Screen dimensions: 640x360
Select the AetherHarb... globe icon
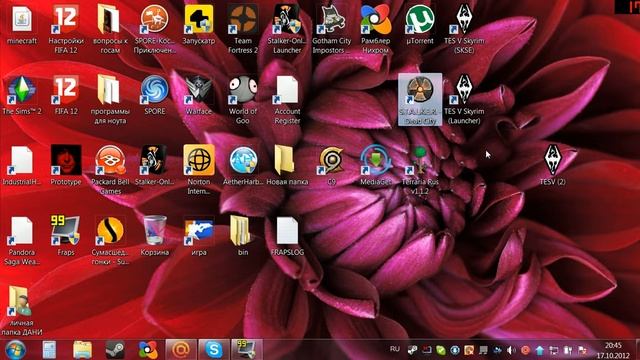coord(243,166)
